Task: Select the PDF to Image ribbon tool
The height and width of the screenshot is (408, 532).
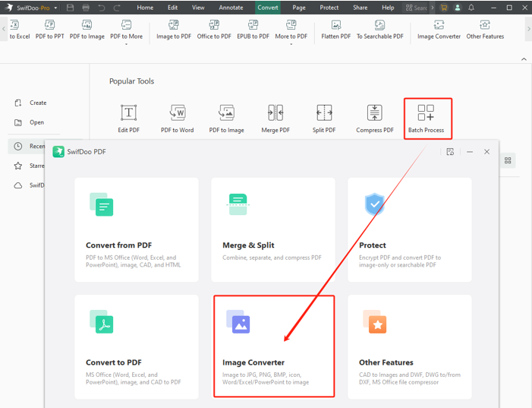Action: (x=87, y=30)
